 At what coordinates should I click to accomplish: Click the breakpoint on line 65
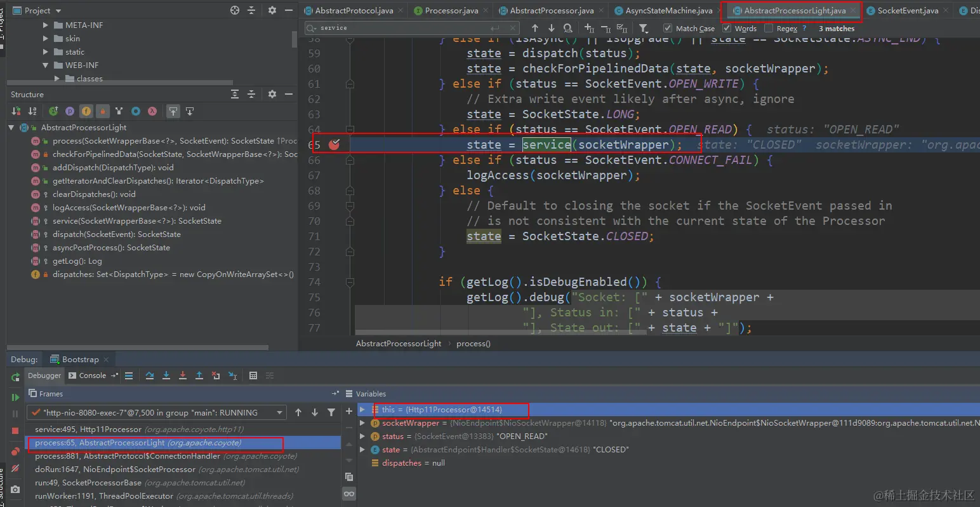(x=334, y=145)
